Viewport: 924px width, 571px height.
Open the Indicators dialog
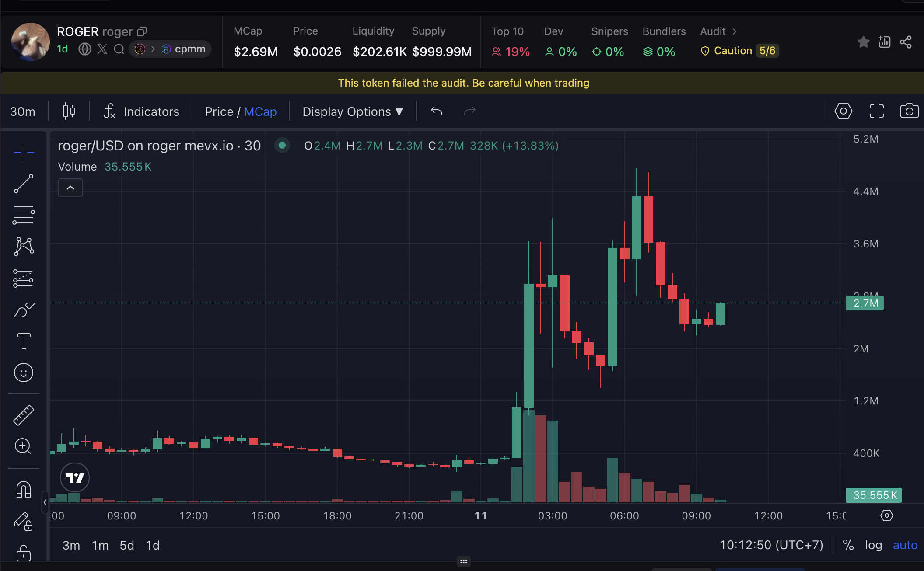pos(141,111)
